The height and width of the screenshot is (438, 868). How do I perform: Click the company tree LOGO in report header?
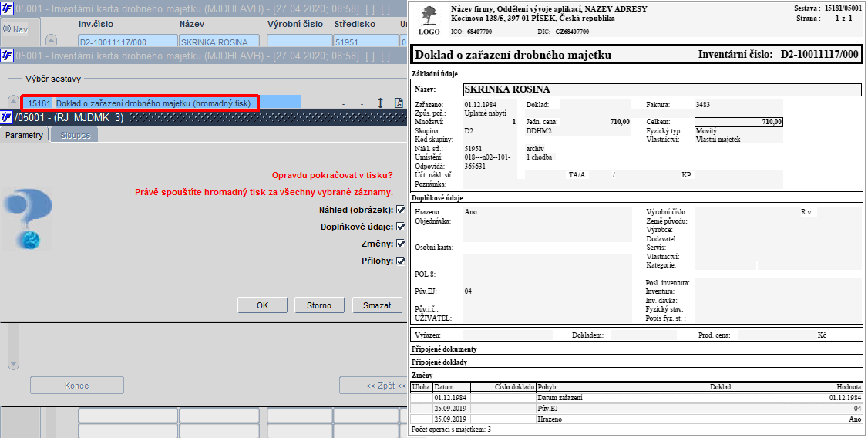tap(429, 21)
